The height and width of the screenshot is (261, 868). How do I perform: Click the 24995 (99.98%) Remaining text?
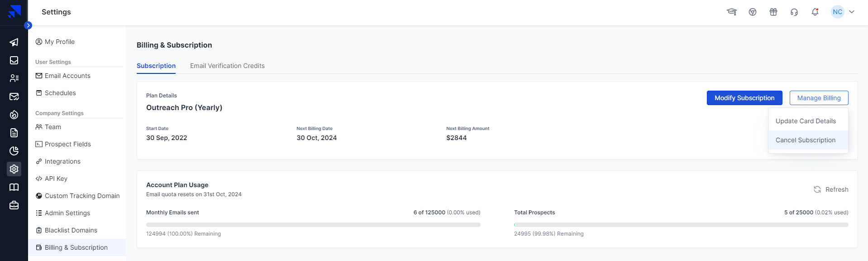[x=548, y=234]
